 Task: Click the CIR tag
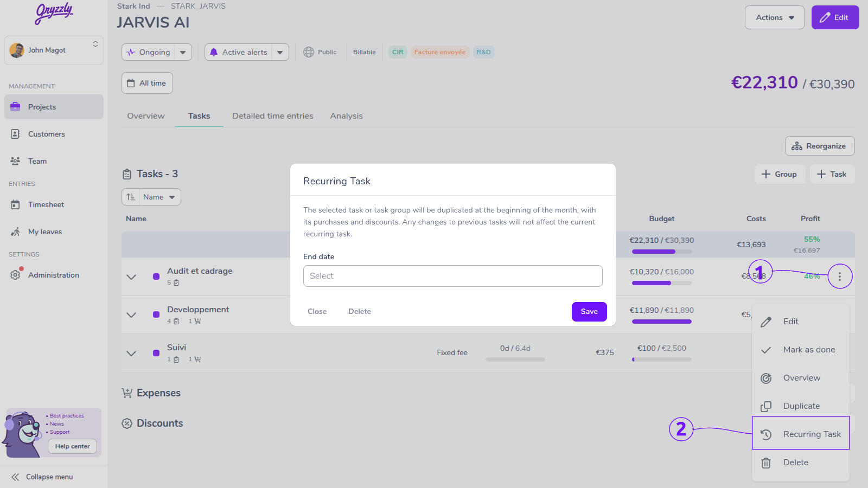pos(398,52)
